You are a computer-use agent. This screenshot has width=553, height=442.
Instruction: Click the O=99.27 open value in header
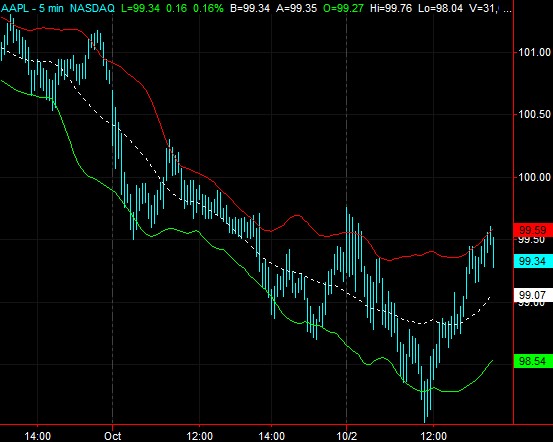pos(343,8)
